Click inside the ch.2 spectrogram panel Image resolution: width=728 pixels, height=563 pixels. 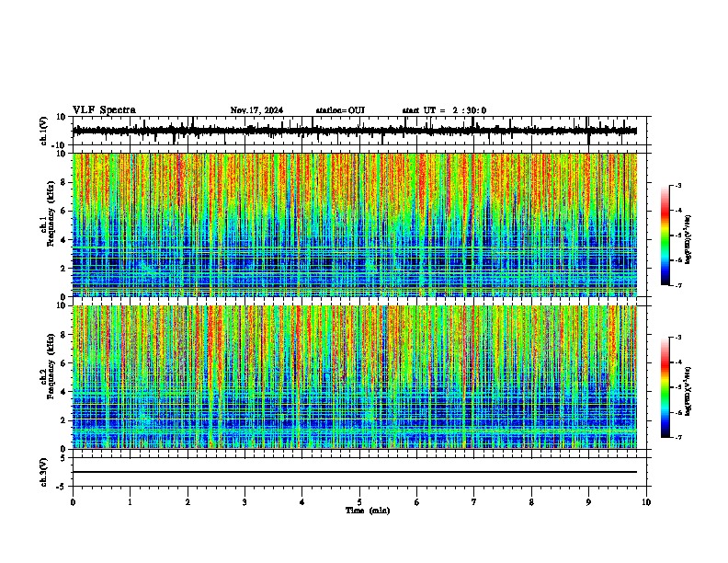point(355,377)
